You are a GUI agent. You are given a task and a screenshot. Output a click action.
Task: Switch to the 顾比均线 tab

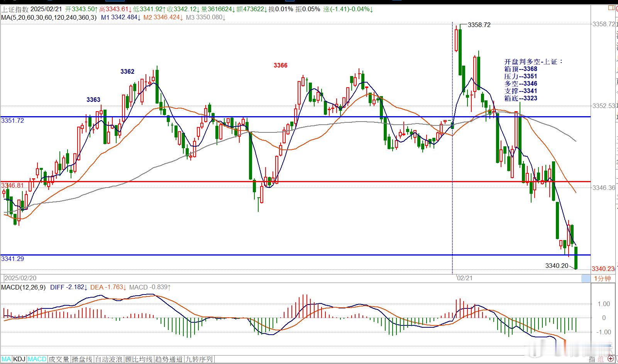click(139, 359)
